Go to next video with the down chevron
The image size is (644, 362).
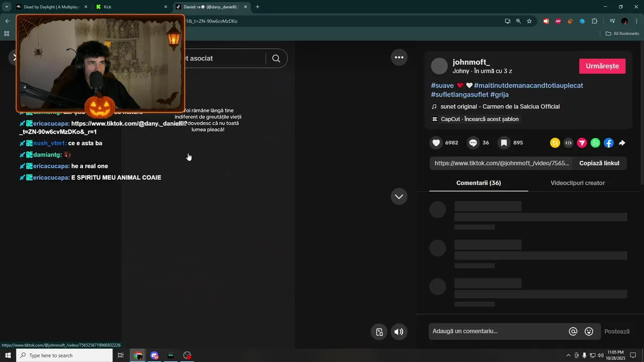pyautogui.click(x=399, y=197)
